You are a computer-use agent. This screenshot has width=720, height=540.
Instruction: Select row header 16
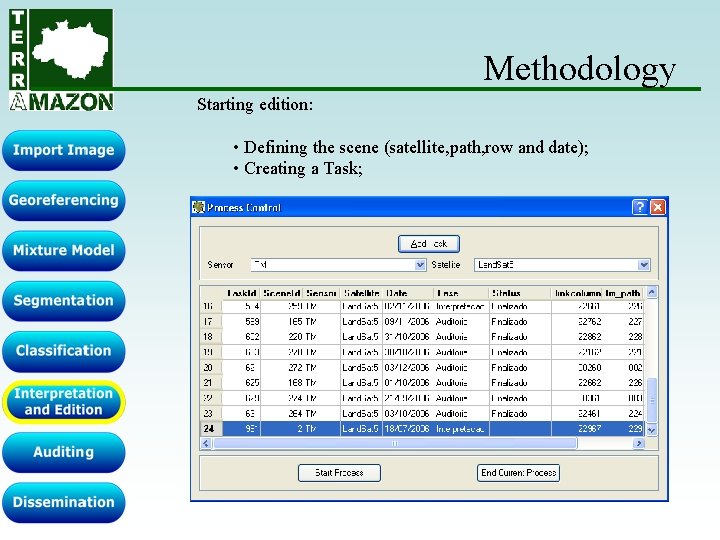pos(211,306)
